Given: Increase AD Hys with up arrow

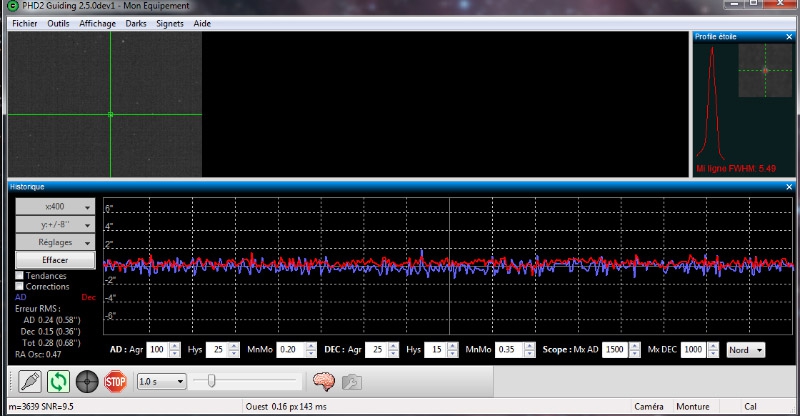Looking at the screenshot, I should click(234, 346).
